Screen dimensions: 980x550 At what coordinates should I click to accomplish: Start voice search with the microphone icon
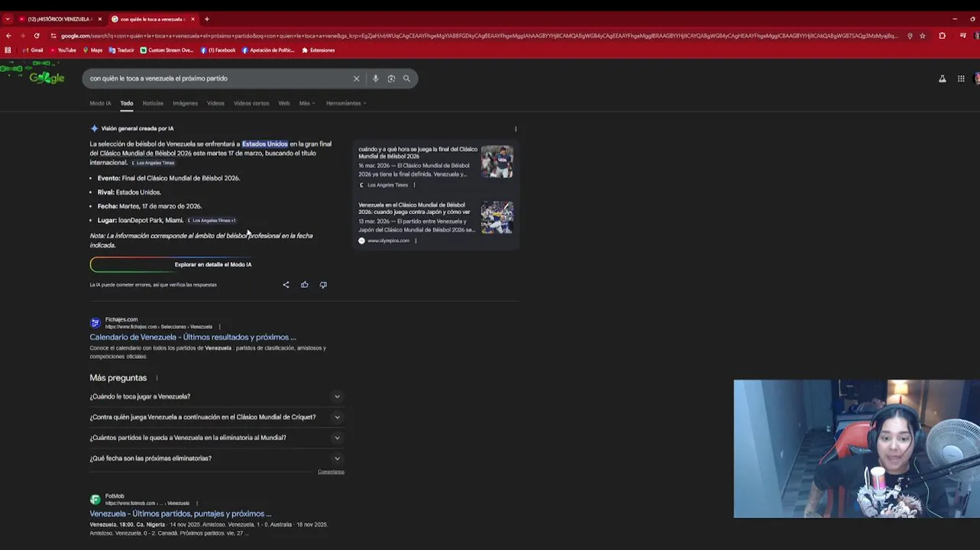[x=375, y=79]
